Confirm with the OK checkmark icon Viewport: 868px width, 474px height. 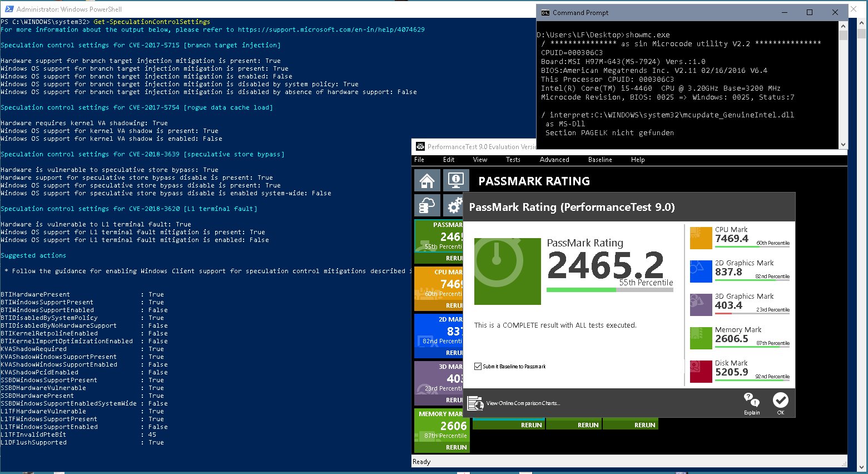pyautogui.click(x=780, y=400)
